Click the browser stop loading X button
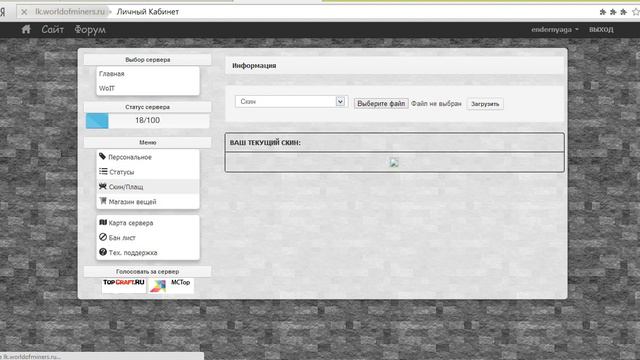 tap(24, 12)
